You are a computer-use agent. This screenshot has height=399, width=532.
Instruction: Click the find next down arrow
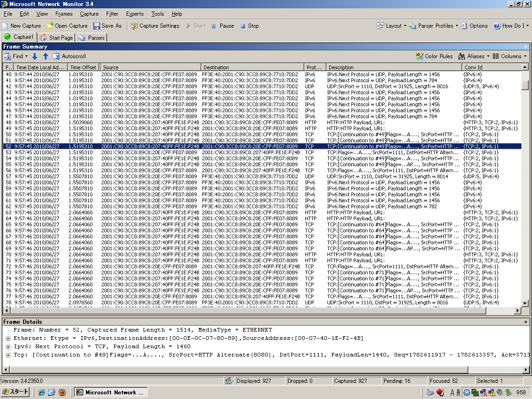point(35,56)
